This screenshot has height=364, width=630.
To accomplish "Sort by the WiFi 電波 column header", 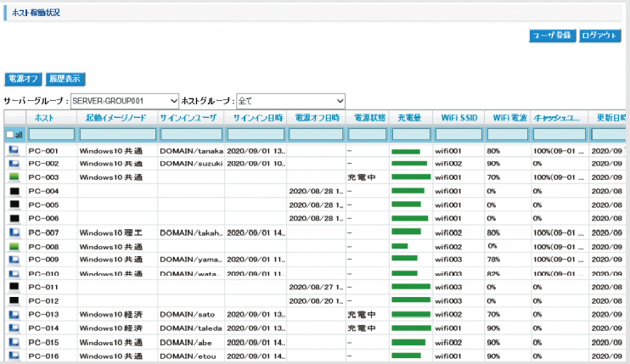I will tap(510, 118).
